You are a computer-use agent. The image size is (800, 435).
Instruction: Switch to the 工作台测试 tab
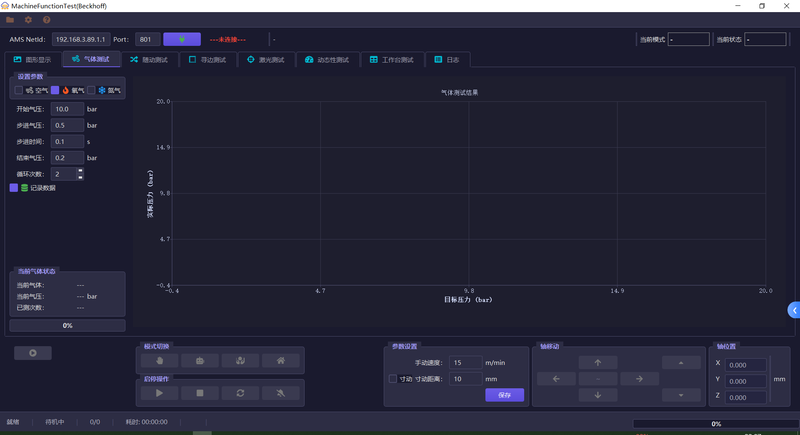pos(392,60)
